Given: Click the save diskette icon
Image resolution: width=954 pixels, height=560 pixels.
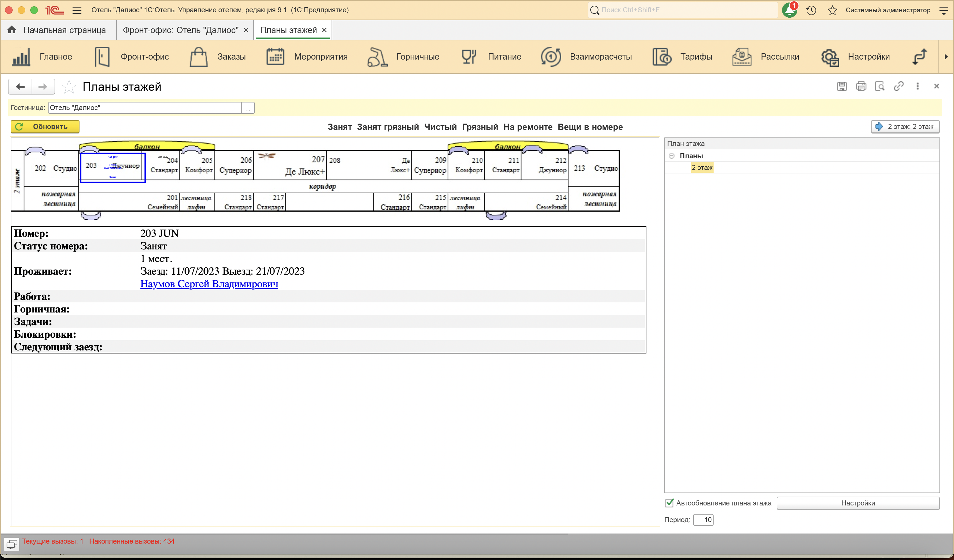Looking at the screenshot, I should (842, 86).
